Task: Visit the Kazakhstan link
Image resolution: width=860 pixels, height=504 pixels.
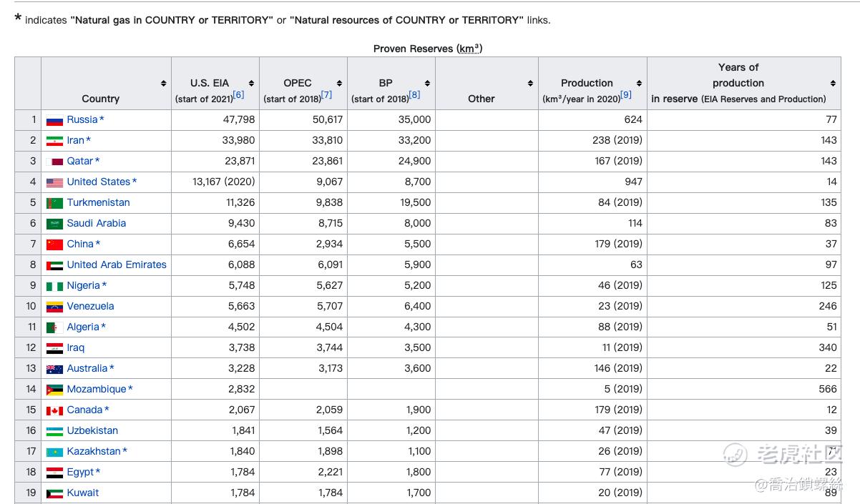Action: (x=94, y=451)
